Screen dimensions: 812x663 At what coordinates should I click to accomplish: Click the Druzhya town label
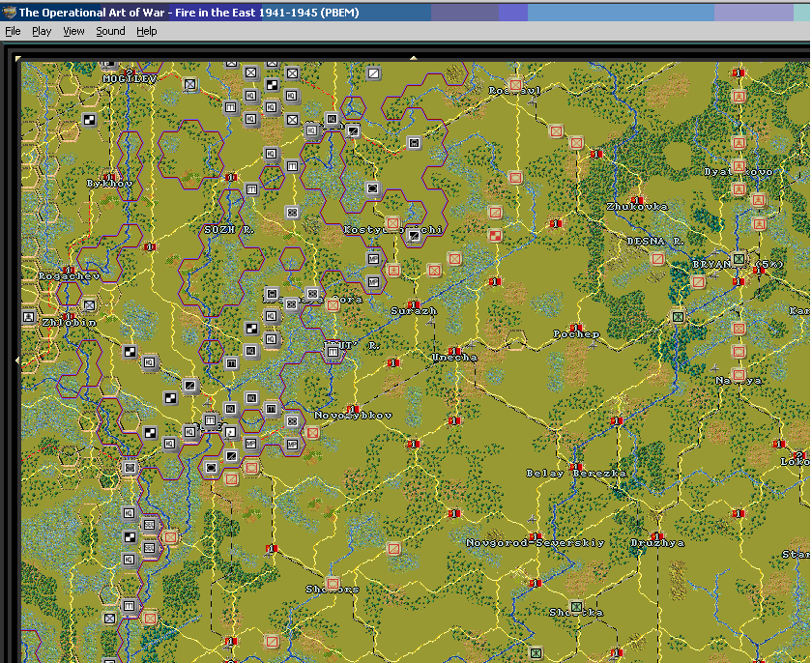(657, 543)
